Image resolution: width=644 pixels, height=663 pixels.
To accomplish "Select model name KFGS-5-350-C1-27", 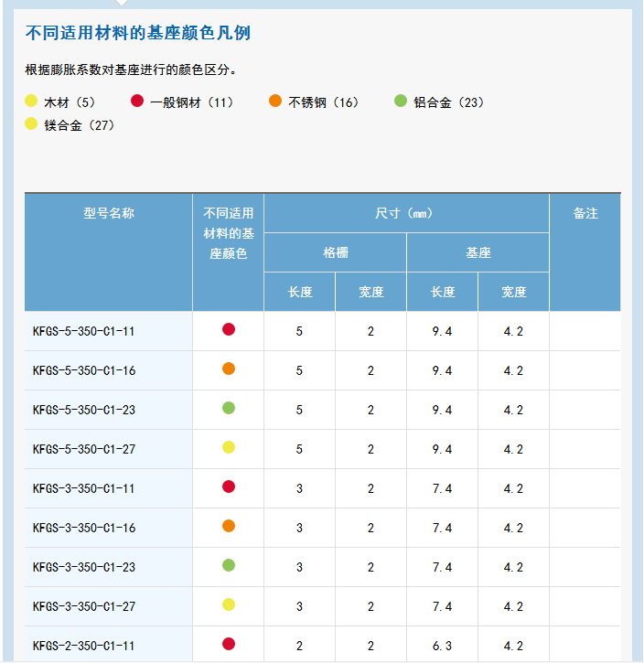I will [84, 450].
